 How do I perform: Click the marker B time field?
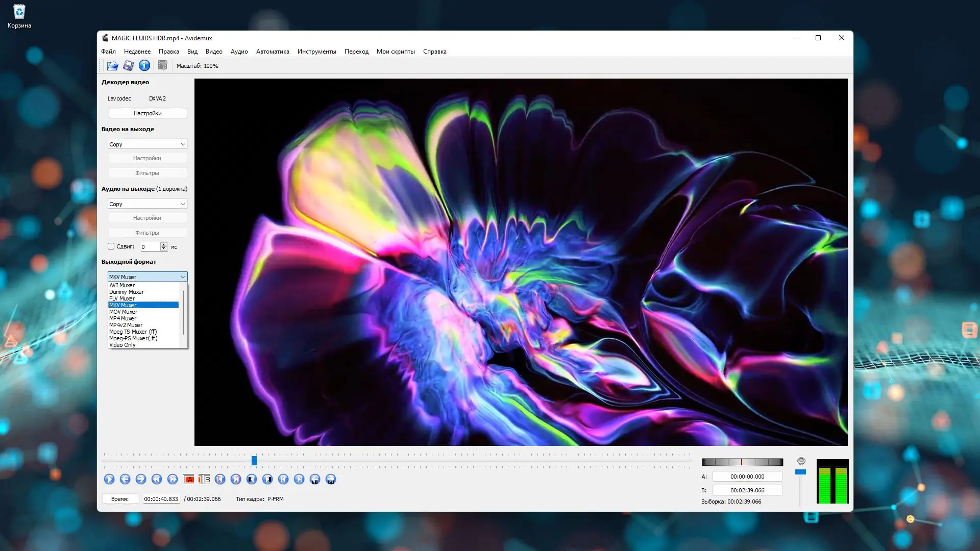(x=747, y=490)
